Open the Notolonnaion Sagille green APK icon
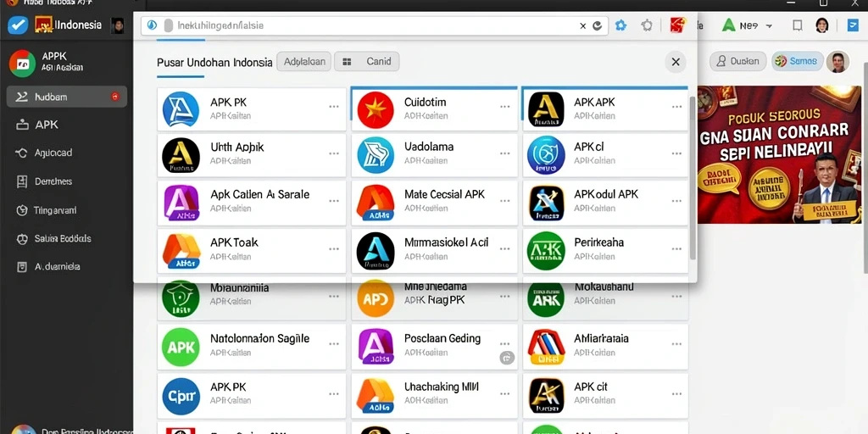Viewport: 868px width, 434px height. (x=181, y=347)
